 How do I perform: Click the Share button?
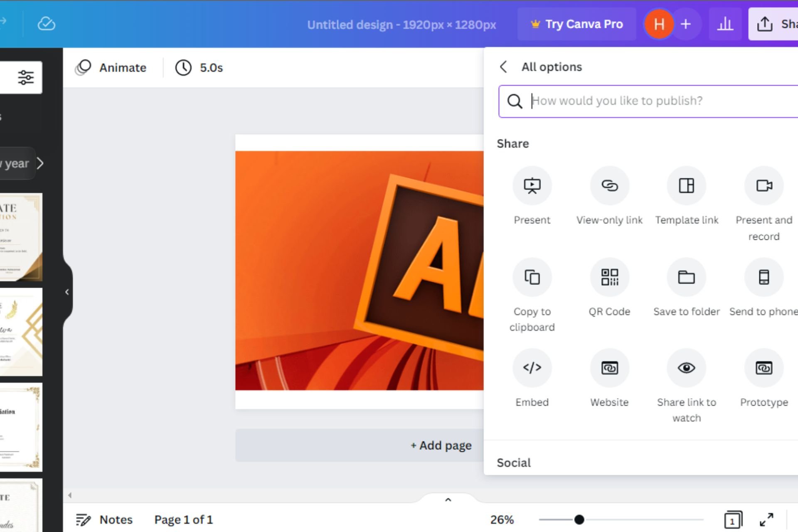tap(773, 24)
